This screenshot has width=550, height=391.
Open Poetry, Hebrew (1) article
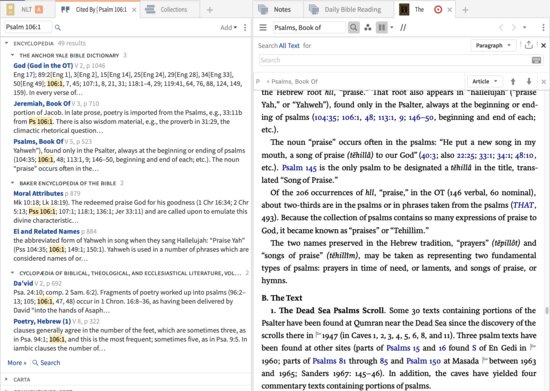coord(42,321)
